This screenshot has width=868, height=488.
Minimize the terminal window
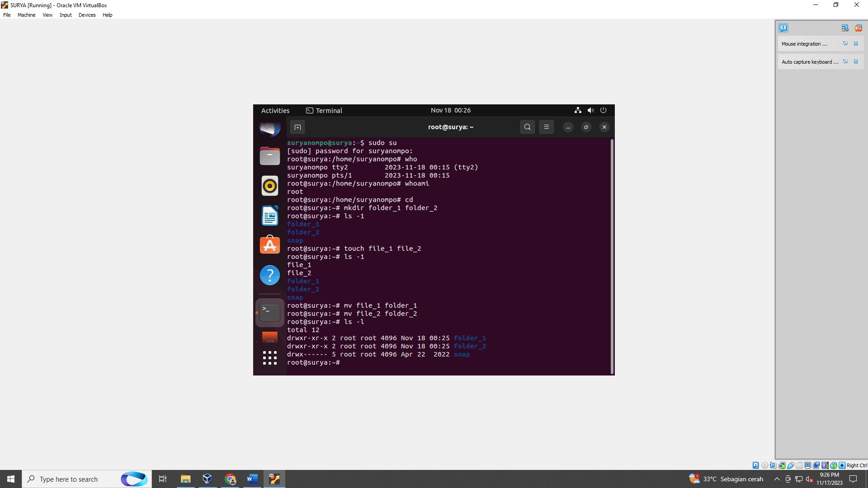[x=568, y=127]
